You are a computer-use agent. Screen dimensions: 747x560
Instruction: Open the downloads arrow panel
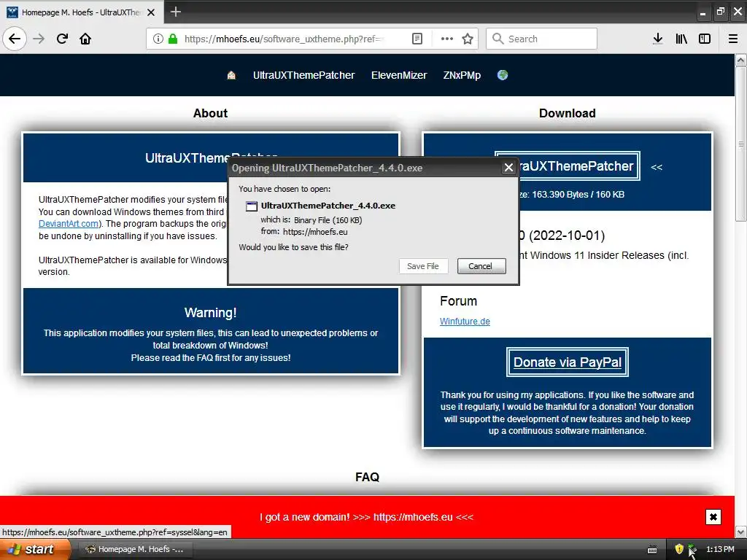point(658,39)
